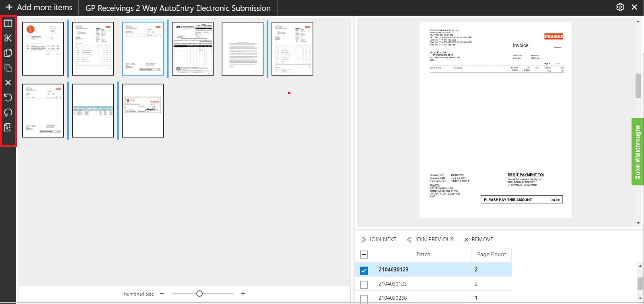
Task: Rotate the selected page
Action: 8,113
